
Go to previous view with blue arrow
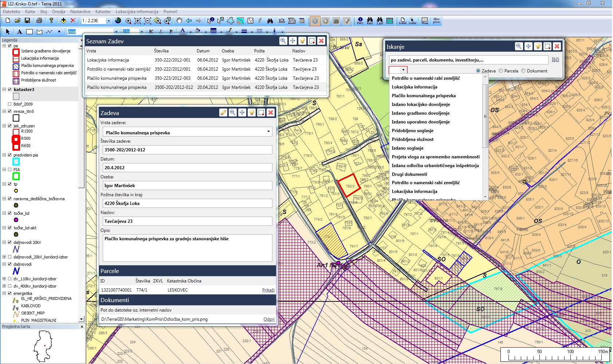[189, 21]
